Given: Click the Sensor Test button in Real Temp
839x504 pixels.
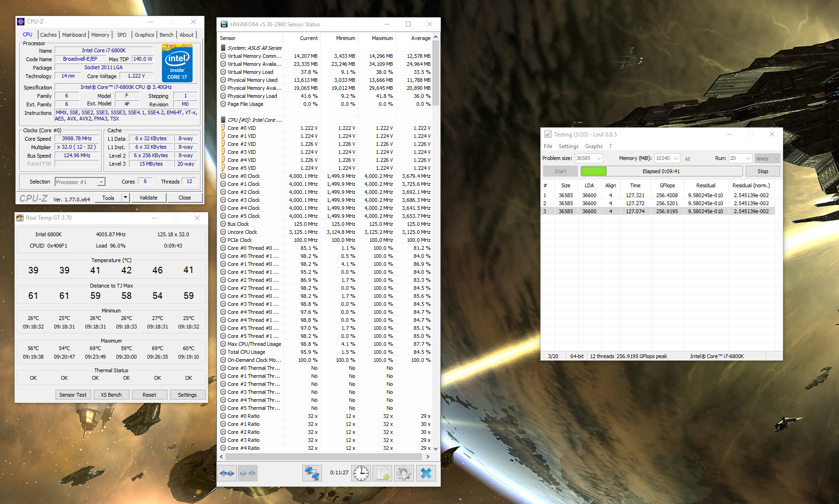Looking at the screenshot, I should click(x=73, y=395).
